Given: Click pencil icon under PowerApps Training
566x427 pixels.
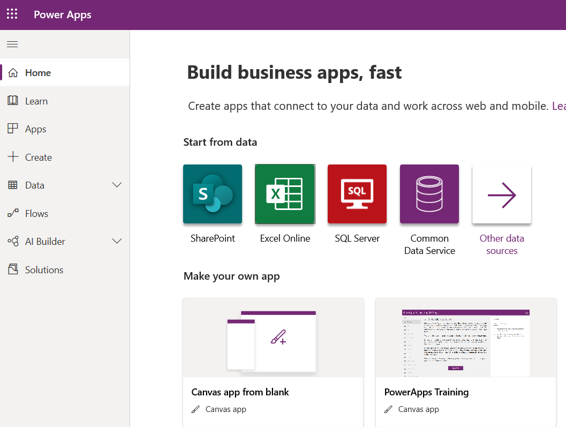Looking at the screenshot, I should coord(388,409).
